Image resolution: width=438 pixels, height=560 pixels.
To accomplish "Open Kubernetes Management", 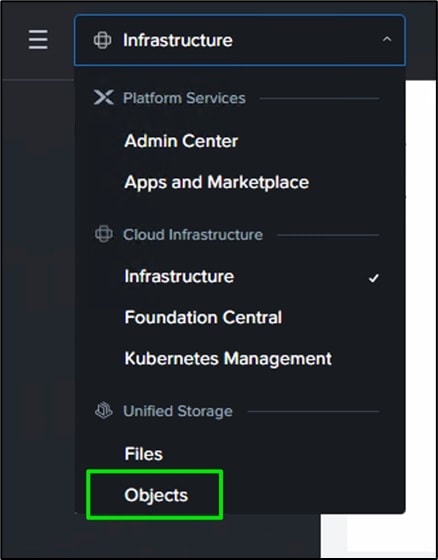I will point(228,359).
